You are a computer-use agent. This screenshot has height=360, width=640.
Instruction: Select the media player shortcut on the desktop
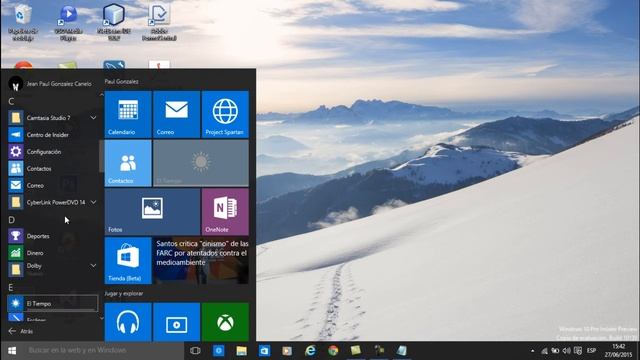68,23
